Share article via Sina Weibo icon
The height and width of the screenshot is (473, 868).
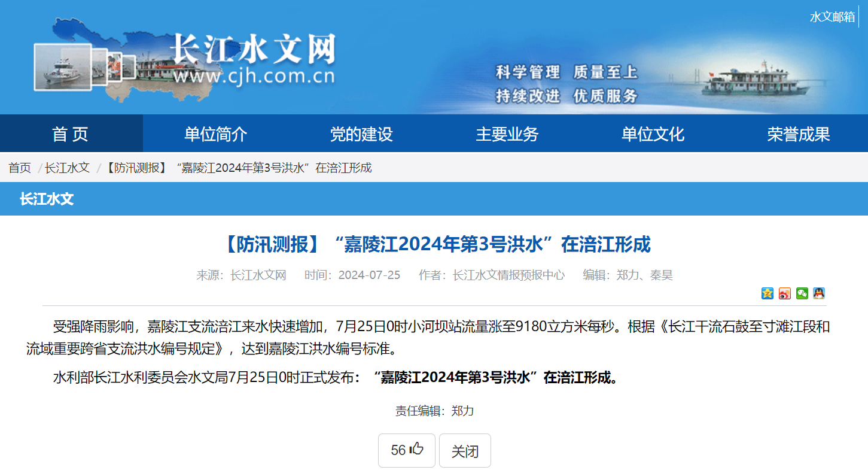785,293
